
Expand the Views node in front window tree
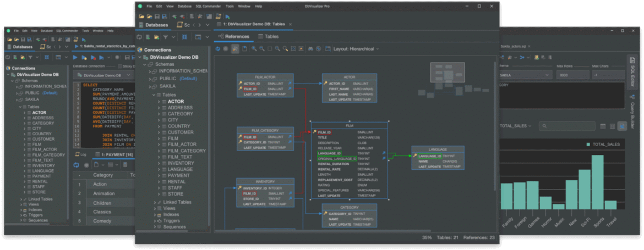point(155,208)
